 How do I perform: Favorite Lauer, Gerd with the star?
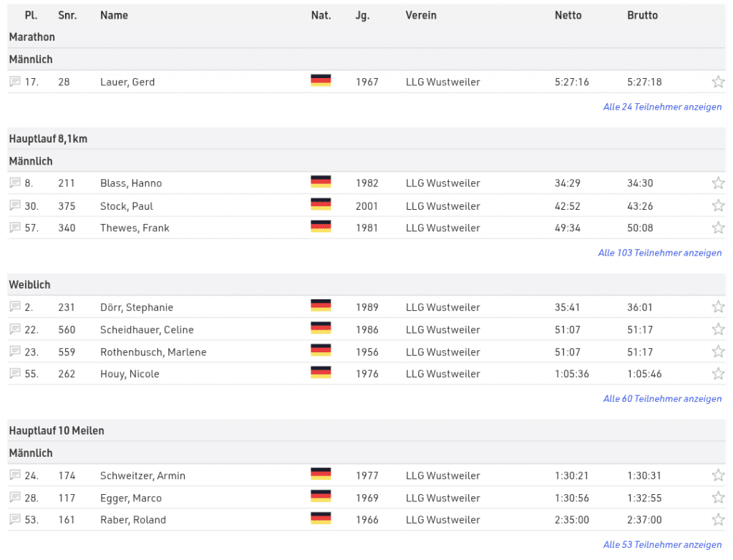pyautogui.click(x=718, y=82)
